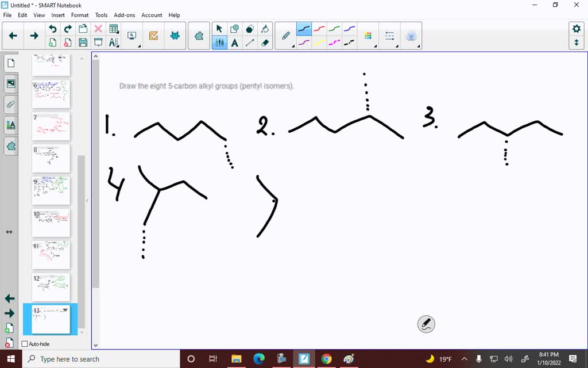Activate the shapes tool
The image size is (588, 368).
235,28
